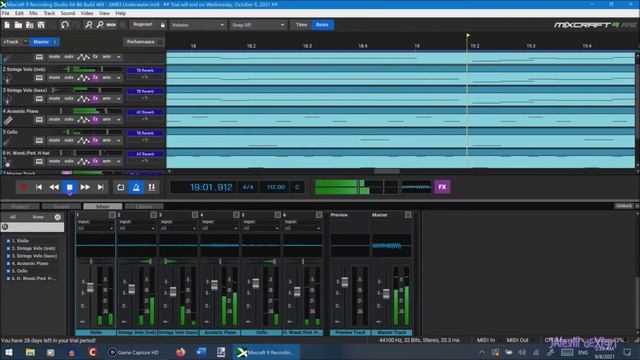Open the purple master FX button

coord(442,187)
